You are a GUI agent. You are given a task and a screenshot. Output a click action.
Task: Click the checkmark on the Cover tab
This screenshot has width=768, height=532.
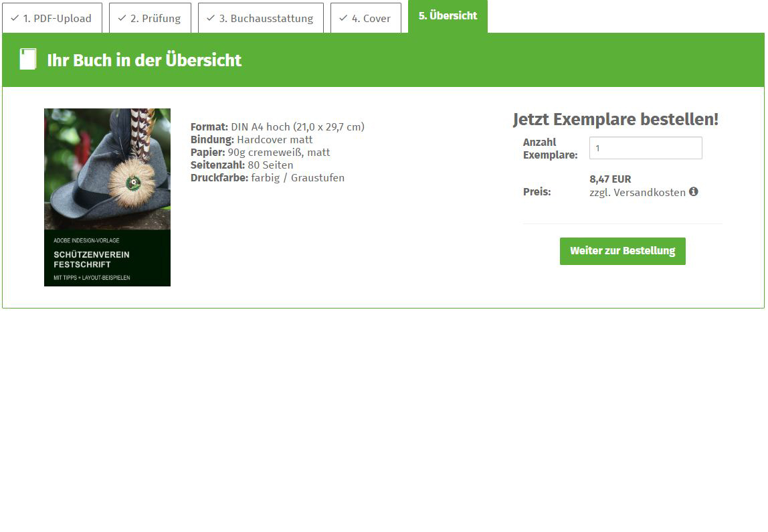click(x=343, y=18)
